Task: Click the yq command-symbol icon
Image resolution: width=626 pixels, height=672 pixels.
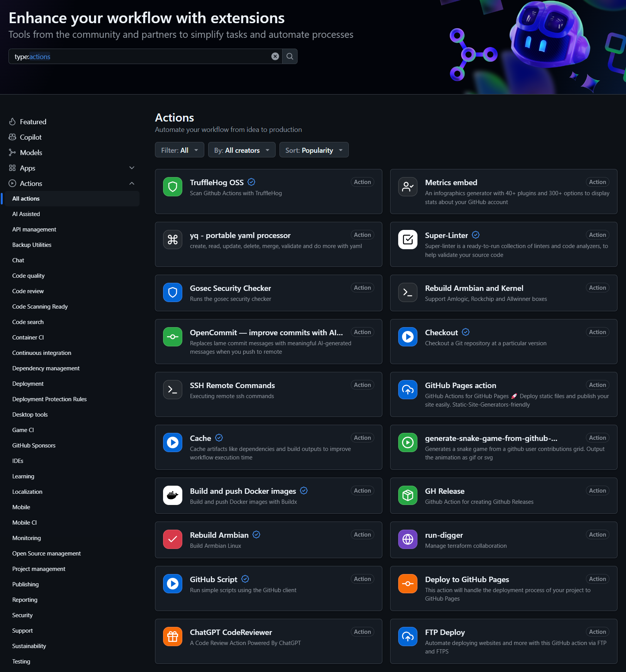Action: pyautogui.click(x=173, y=240)
